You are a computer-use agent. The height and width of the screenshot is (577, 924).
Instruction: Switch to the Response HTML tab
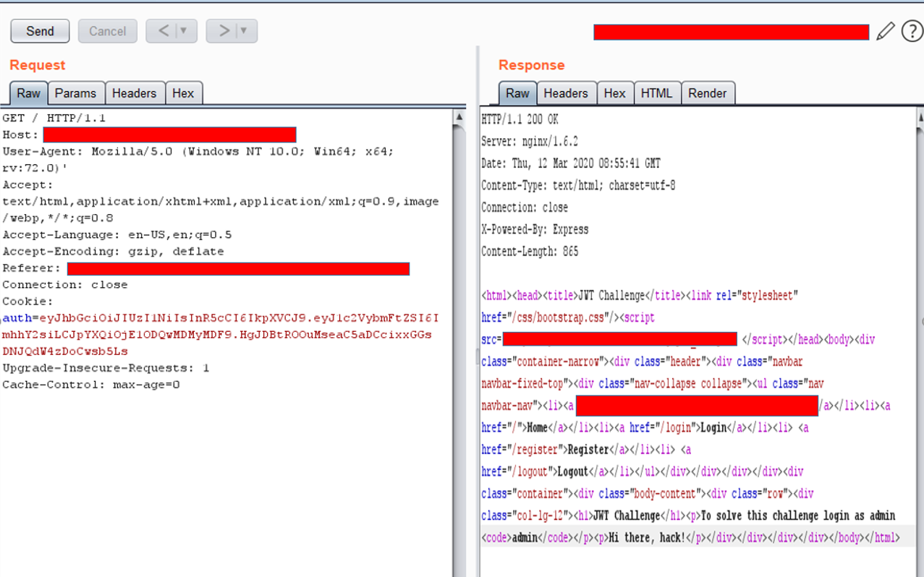(x=656, y=93)
